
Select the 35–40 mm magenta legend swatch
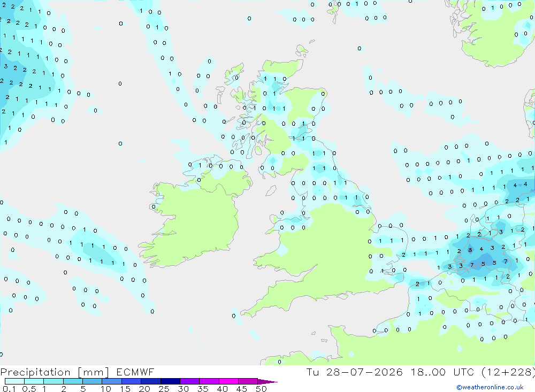pyautogui.click(x=209, y=381)
